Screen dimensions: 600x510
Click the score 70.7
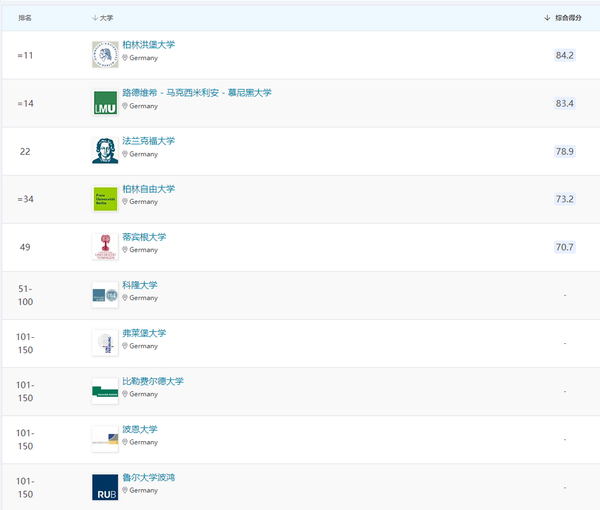tap(565, 247)
